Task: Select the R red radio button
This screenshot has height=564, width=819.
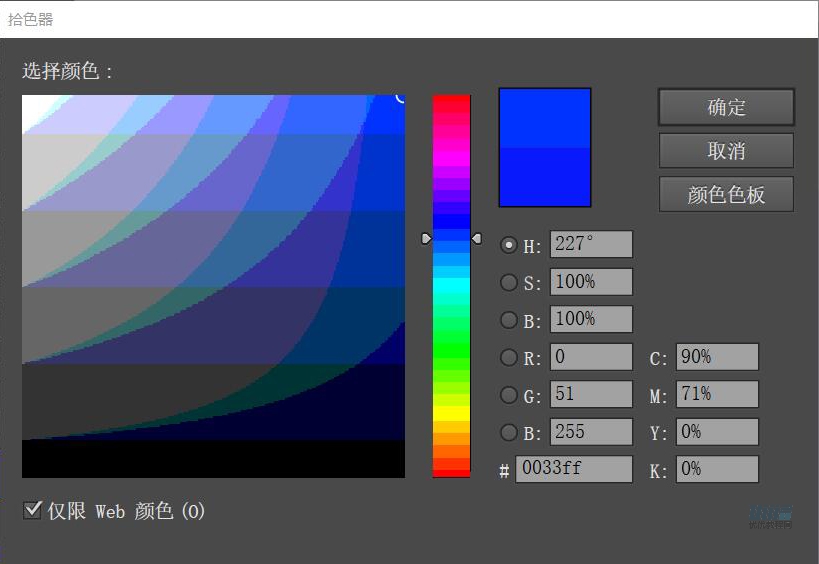Action: [x=509, y=357]
